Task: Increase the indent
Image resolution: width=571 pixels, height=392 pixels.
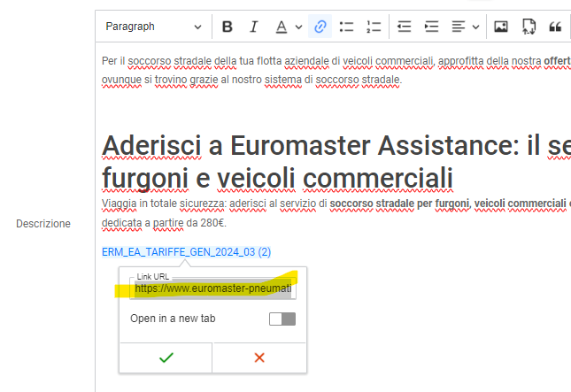Action: (431, 27)
